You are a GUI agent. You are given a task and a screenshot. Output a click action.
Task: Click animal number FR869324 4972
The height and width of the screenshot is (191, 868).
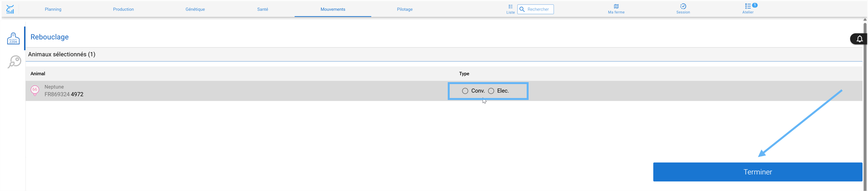(x=64, y=94)
